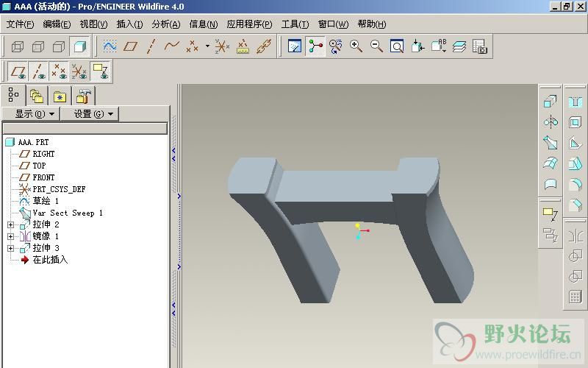Toggle datum planes visibility
588x368 pixels.
[18, 71]
